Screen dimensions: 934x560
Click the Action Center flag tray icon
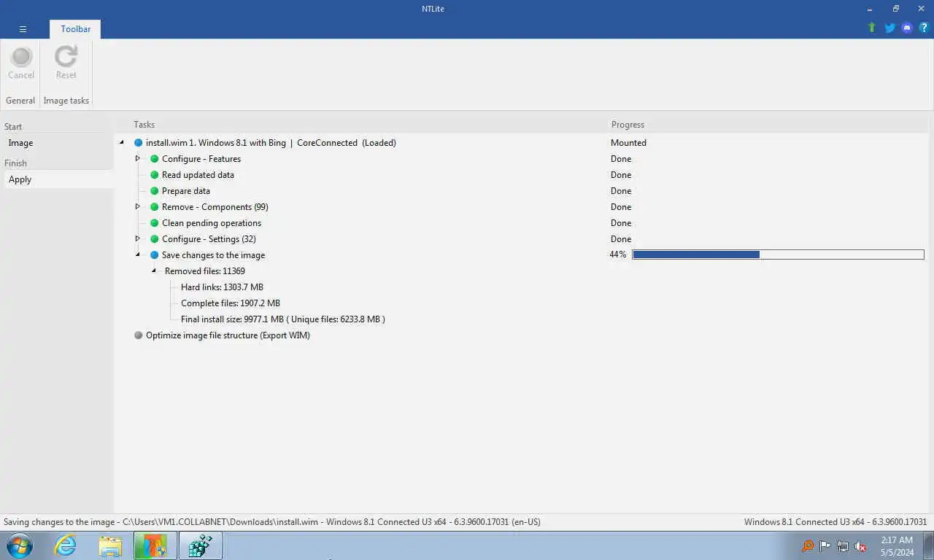click(x=825, y=546)
